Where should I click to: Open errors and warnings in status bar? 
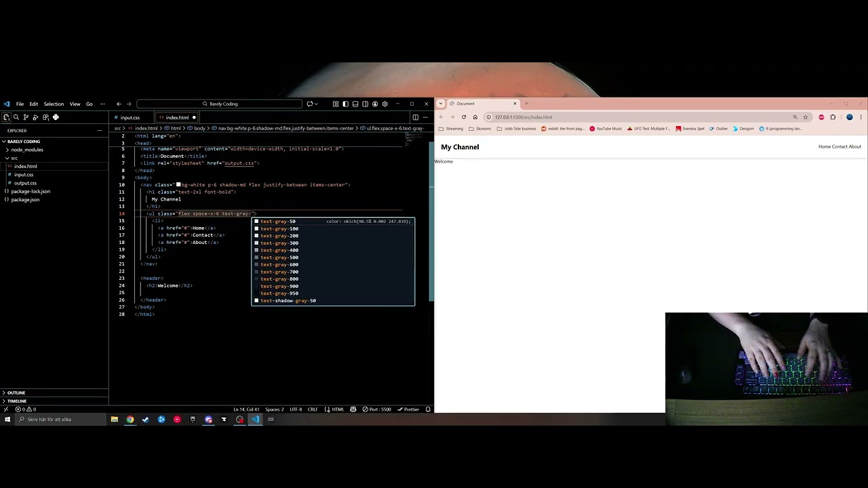(25, 409)
